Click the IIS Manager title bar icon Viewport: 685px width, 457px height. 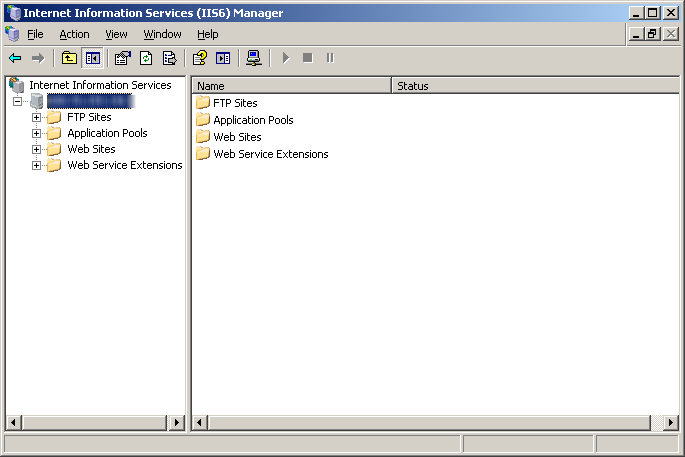14,13
